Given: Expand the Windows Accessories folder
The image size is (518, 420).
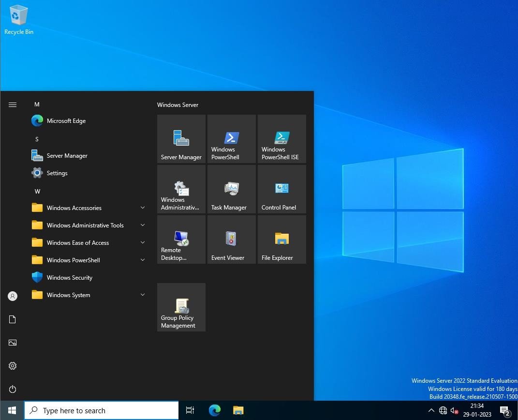Looking at the screenshot, I should 89,208.
